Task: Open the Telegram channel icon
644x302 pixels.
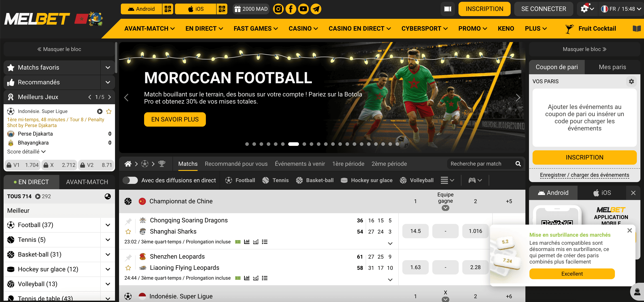Action: pyautogui.click(x=316, y=9)
